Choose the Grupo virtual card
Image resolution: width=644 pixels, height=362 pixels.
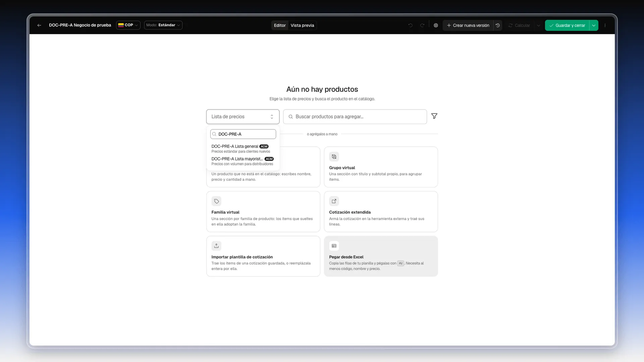tap(381, 167)
